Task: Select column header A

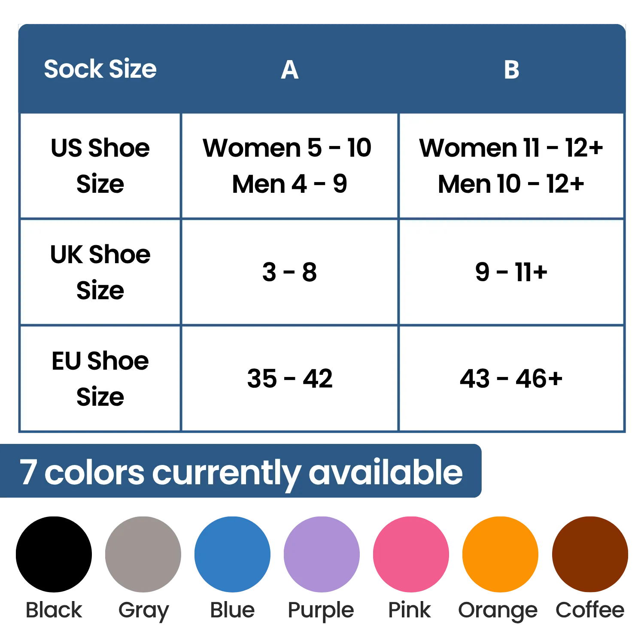Action: click(290, 70)
